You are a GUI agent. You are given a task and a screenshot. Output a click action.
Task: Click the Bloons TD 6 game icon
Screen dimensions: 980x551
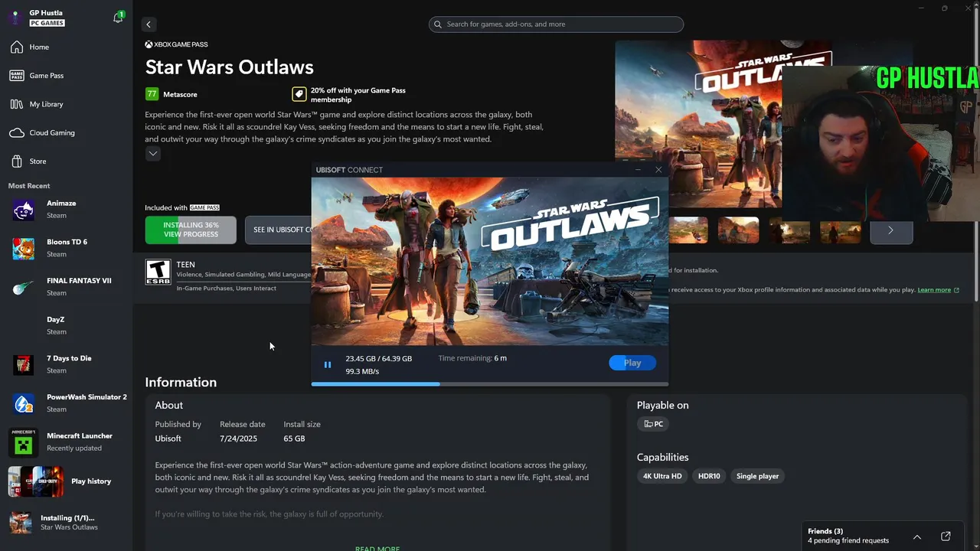[23, 248]
